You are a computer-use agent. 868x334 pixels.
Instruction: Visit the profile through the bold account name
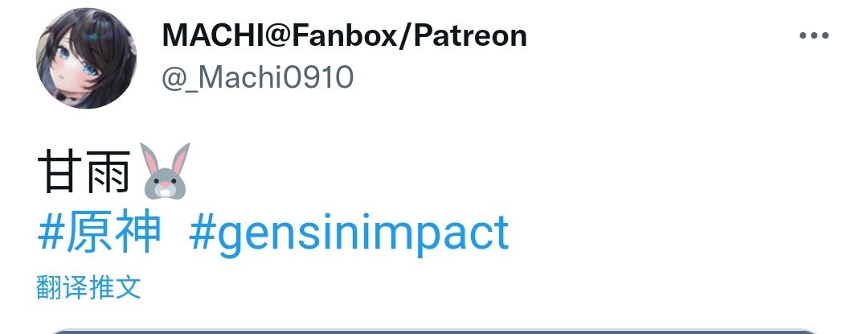click(x=344, y=35)
